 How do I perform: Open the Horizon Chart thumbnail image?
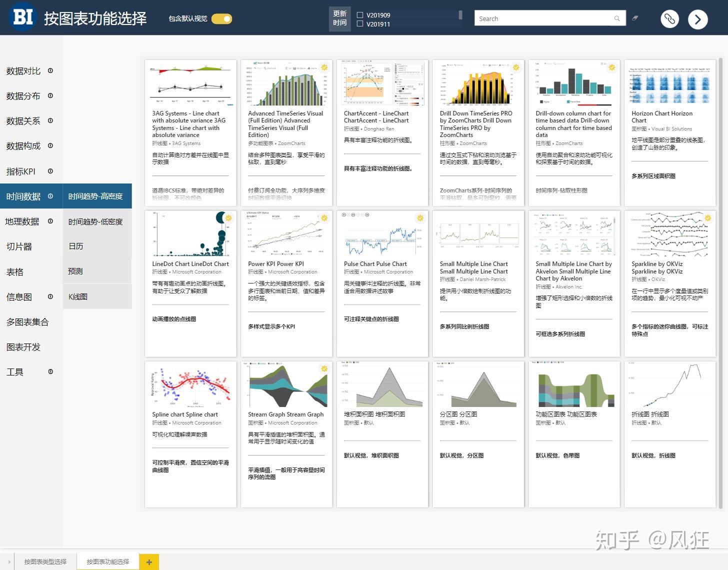[x=670, y=84]
